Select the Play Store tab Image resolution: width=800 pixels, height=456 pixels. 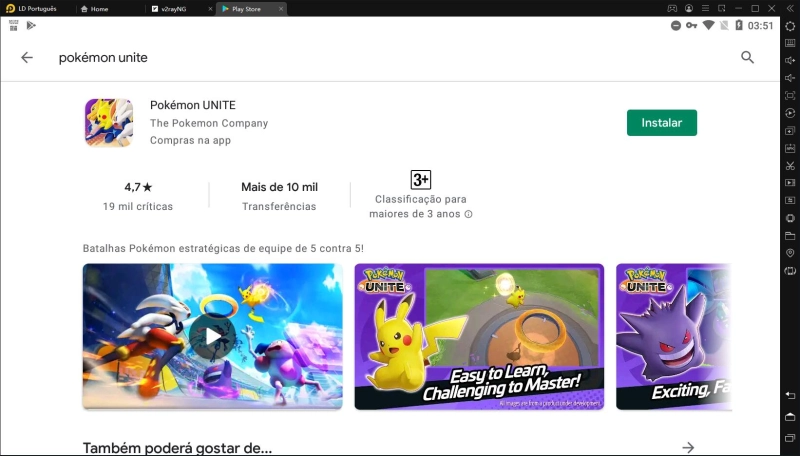click(246, 9)
